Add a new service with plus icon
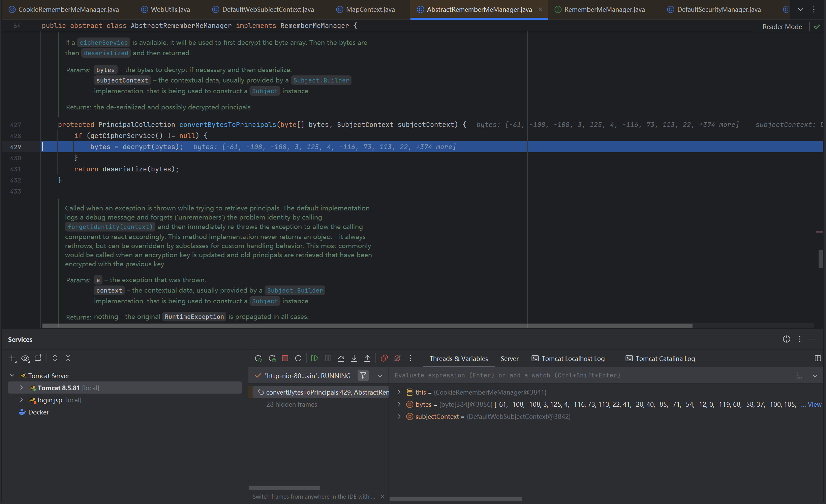 [12, 358]
